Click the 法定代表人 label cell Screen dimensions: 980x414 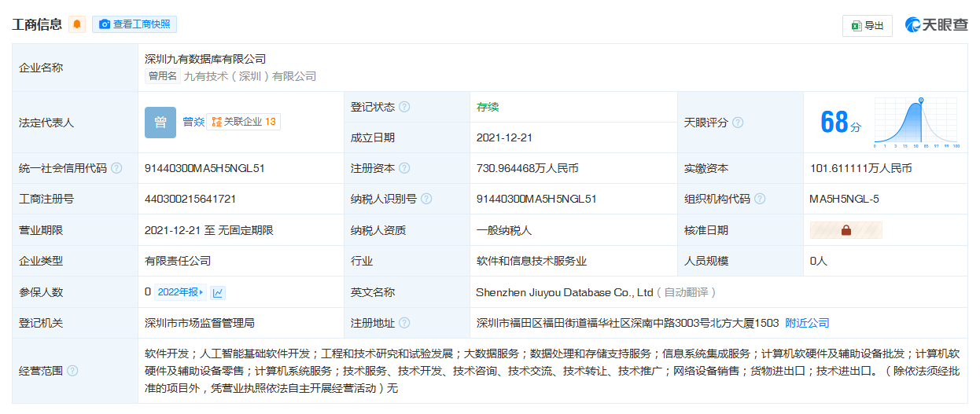point(75,123)
